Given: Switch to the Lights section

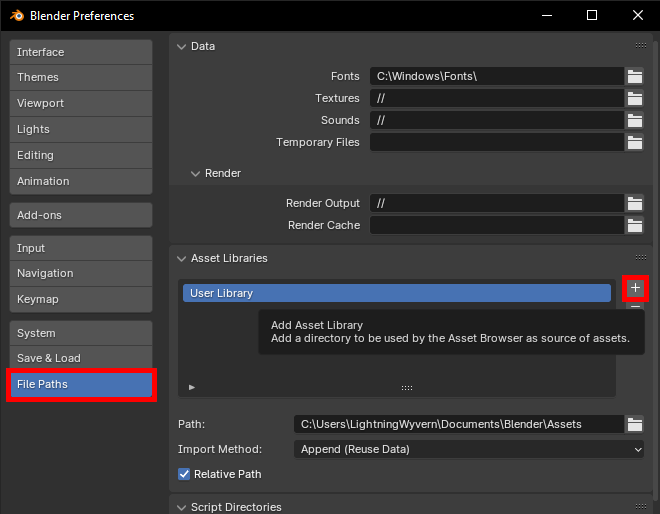Looking at the screenshot, I should (x=81, y=130).
